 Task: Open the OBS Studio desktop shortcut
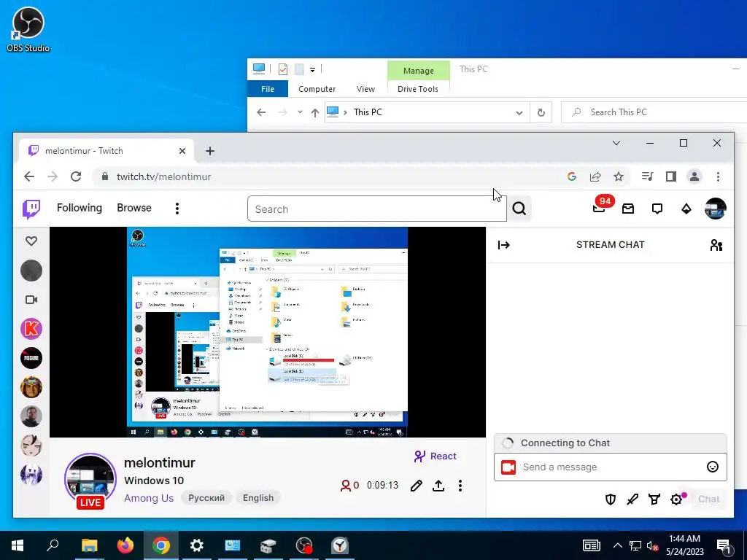(28, 29)
